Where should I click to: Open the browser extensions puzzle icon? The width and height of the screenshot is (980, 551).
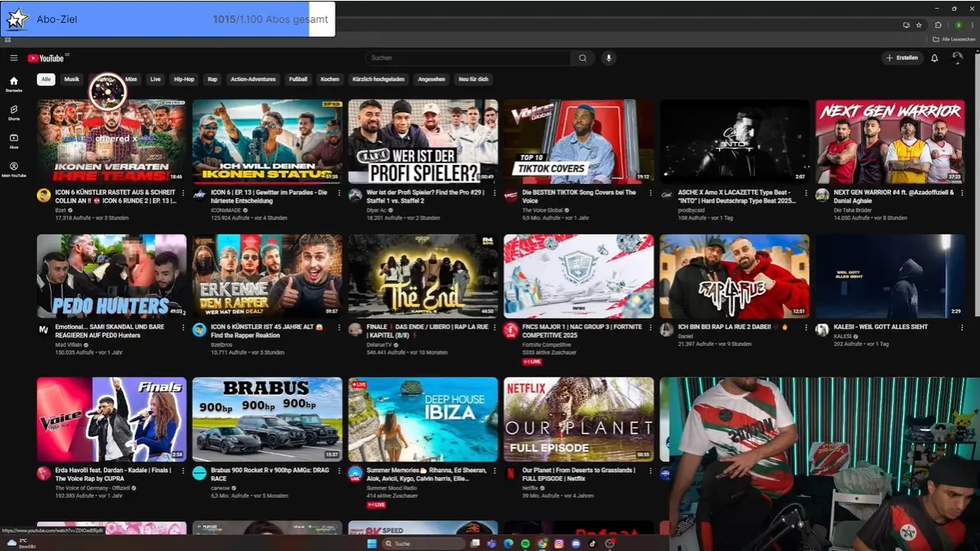point(938,25)
